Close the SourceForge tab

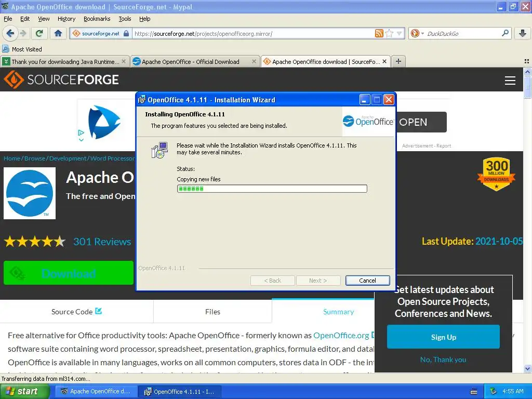coord(384,61)
